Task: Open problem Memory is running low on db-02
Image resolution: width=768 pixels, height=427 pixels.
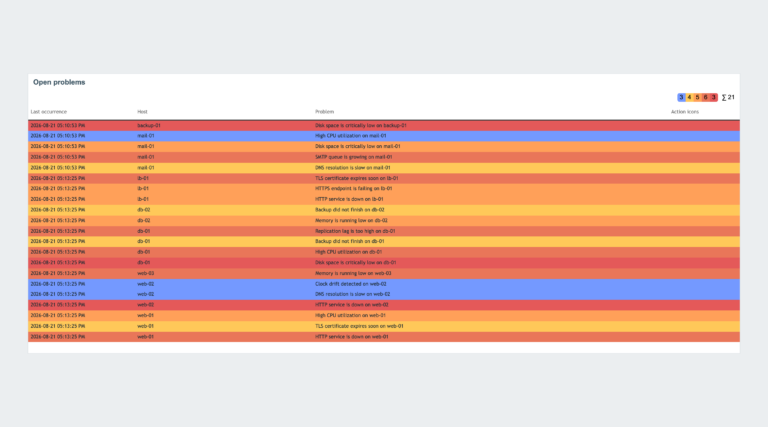Action: pos(351,220)
